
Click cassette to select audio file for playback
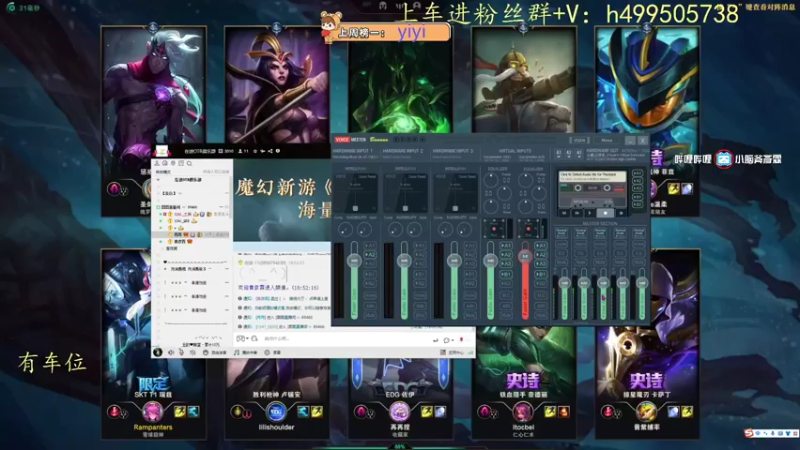point(592,176)
